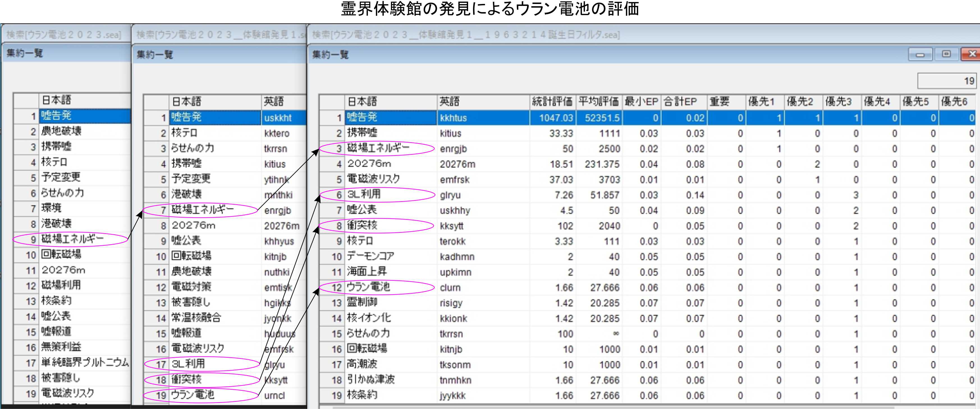
Task: Select 衝突核 row 8 in right window
Action: coord(647,226)
